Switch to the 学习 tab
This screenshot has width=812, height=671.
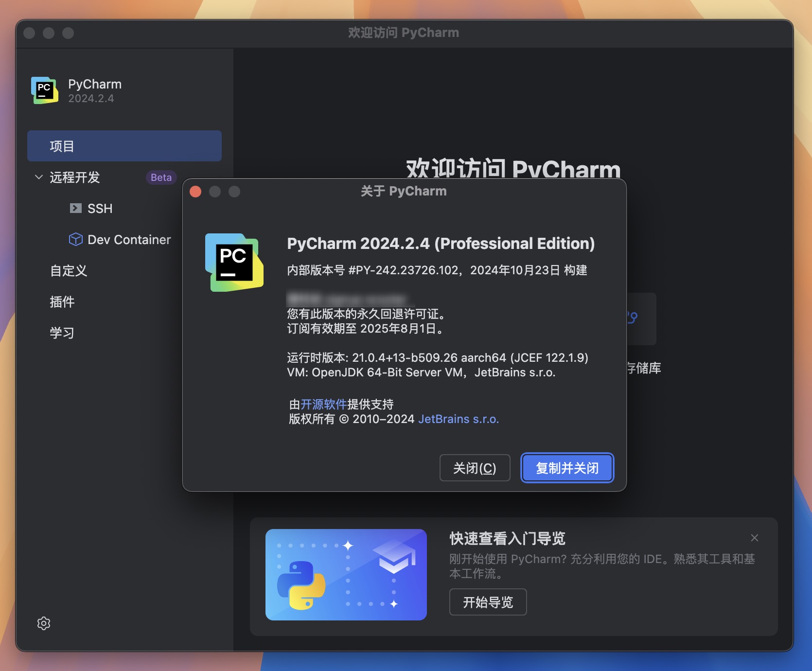[x=62, y=333]
